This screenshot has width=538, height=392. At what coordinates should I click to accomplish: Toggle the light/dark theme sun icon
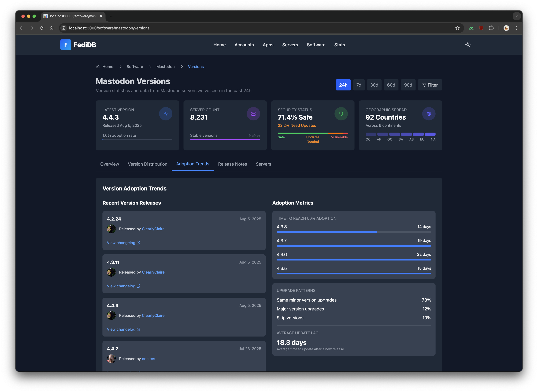(x=468, y=45)
